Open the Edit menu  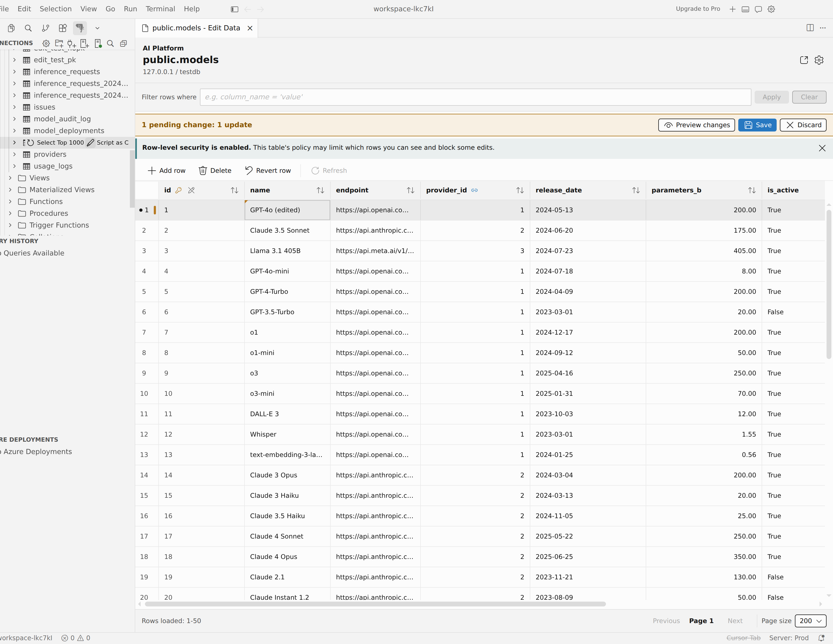[x=24, y=9]
